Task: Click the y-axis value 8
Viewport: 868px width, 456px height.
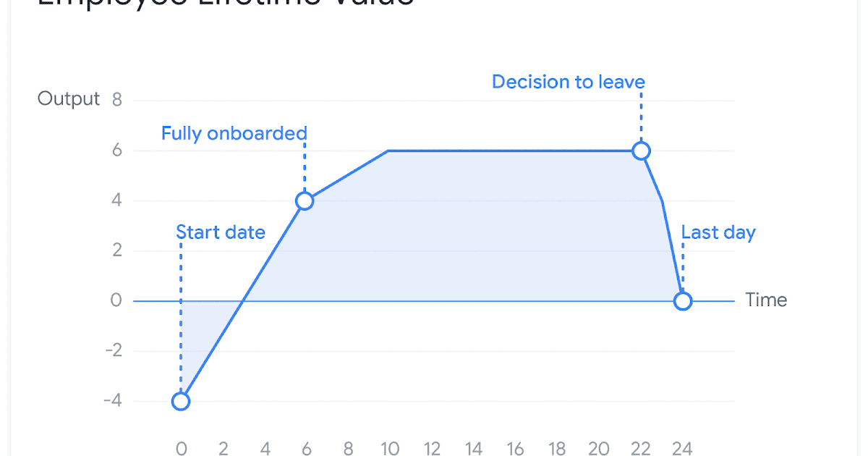Action: pos(117,99)
